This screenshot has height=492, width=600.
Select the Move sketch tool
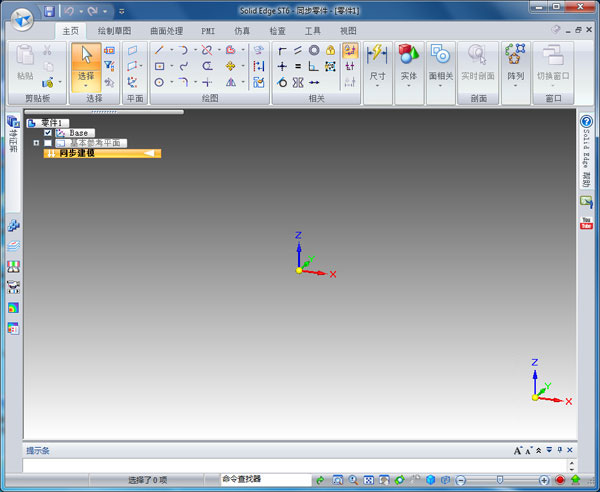pyautogui.click(x=230, y=66)
